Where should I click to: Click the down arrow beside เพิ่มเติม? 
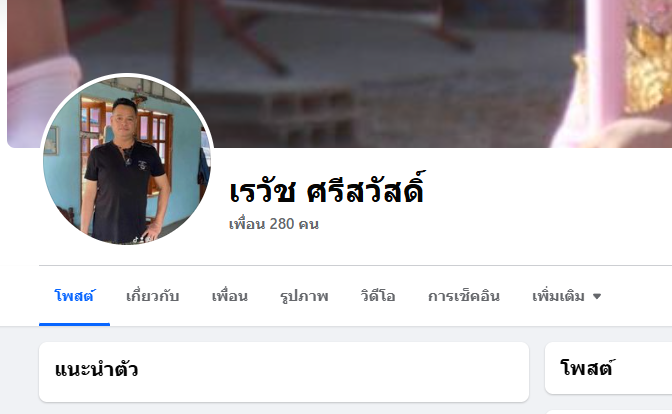[x=597, y=296]
